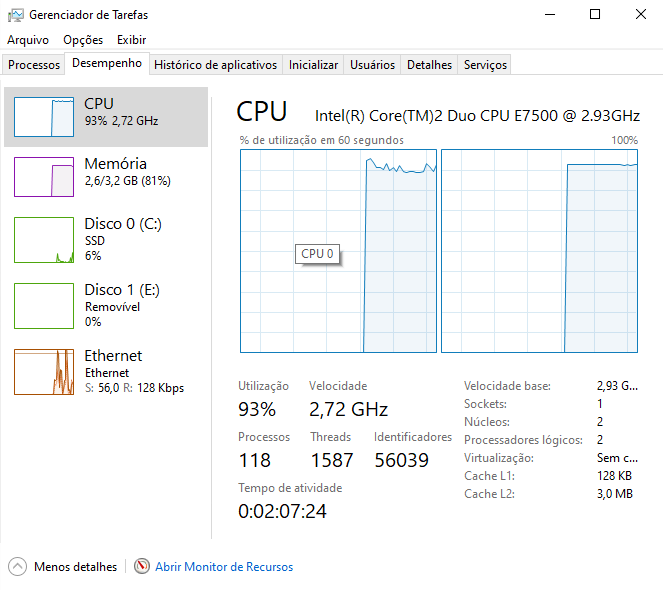Image resolution: width=663 pixels, height=590 pixels.
Task: Click the Abrir Monitor de Recursos link
Action: (x=224, y=567)
